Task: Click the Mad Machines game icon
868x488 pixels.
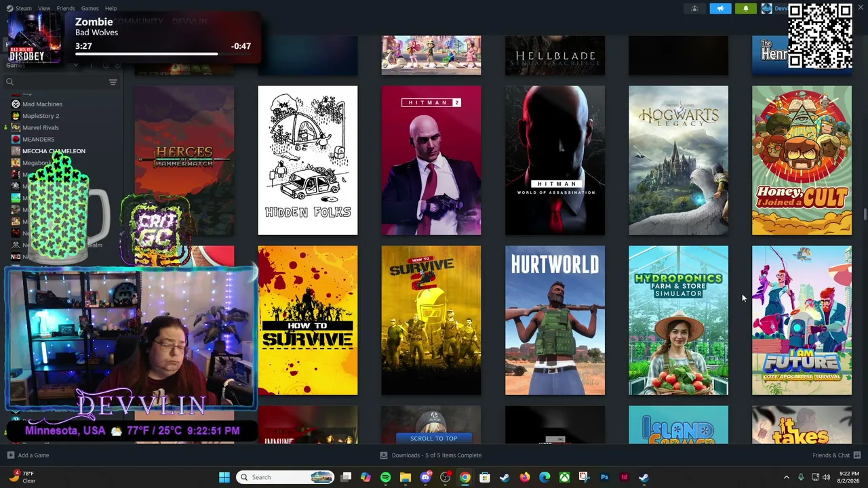Action: (16, 104)
